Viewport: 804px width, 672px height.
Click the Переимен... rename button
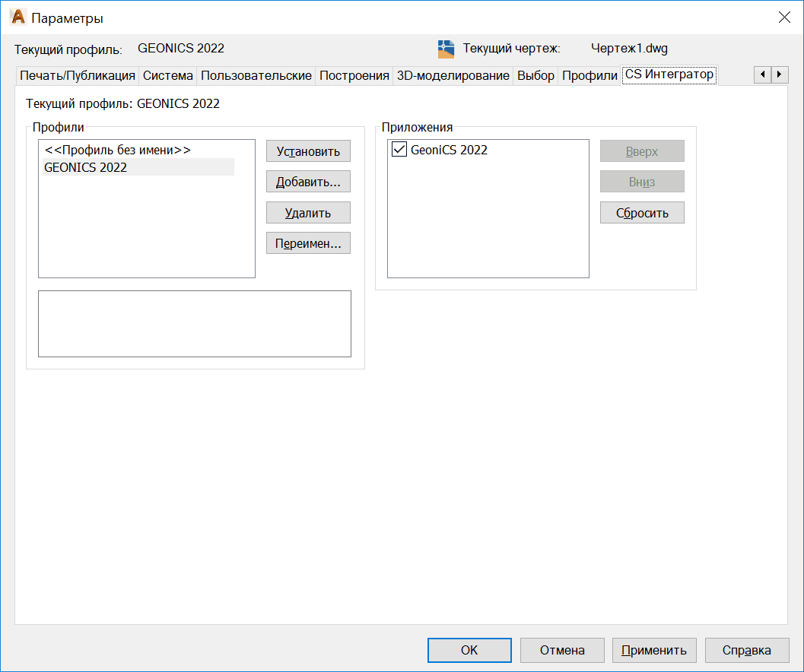tap(308, 242)
